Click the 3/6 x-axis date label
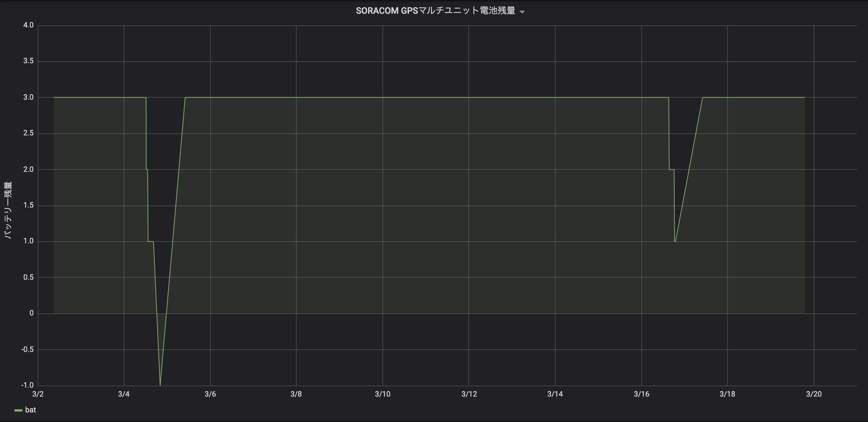The width and height of the screenshot is (868, 422). tap(210, 394)
